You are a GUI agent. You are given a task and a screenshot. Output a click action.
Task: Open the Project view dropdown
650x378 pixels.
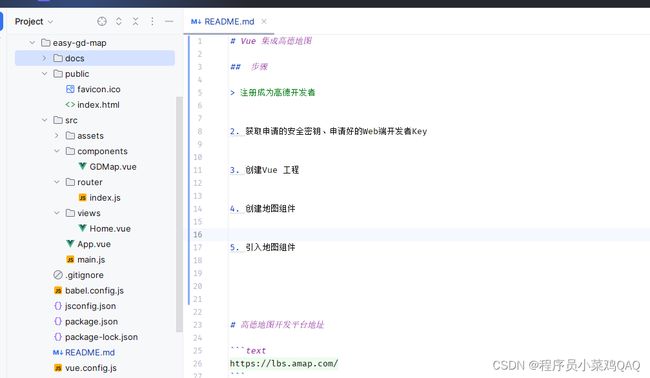click(50, 22)
